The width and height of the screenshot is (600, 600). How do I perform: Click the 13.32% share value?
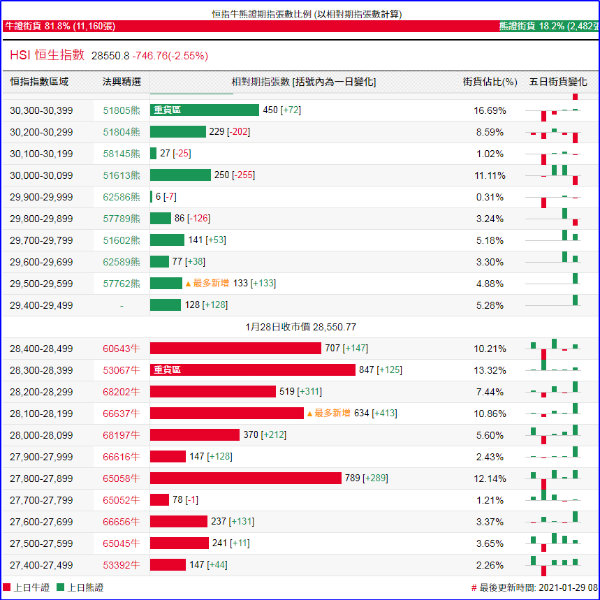coord(490,370)
